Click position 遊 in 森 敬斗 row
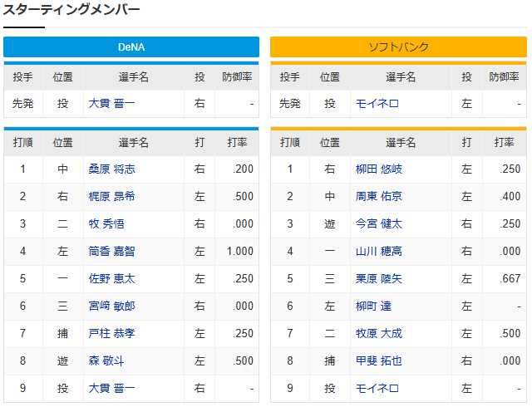 (x=63, y=360)
